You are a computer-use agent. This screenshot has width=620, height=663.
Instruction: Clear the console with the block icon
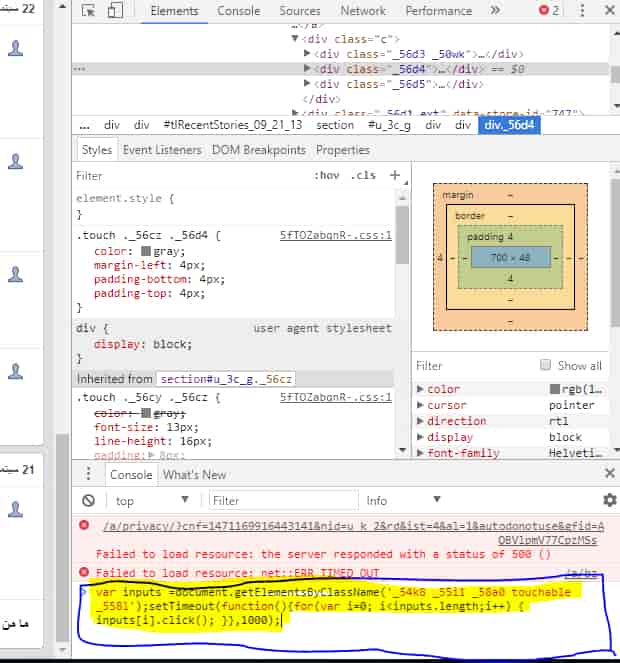(88, 501)
